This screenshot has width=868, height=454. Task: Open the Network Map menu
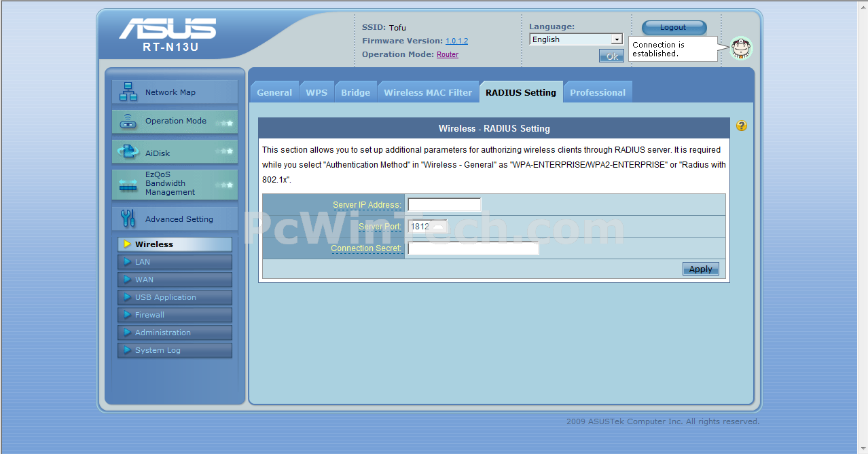point(175,92)
